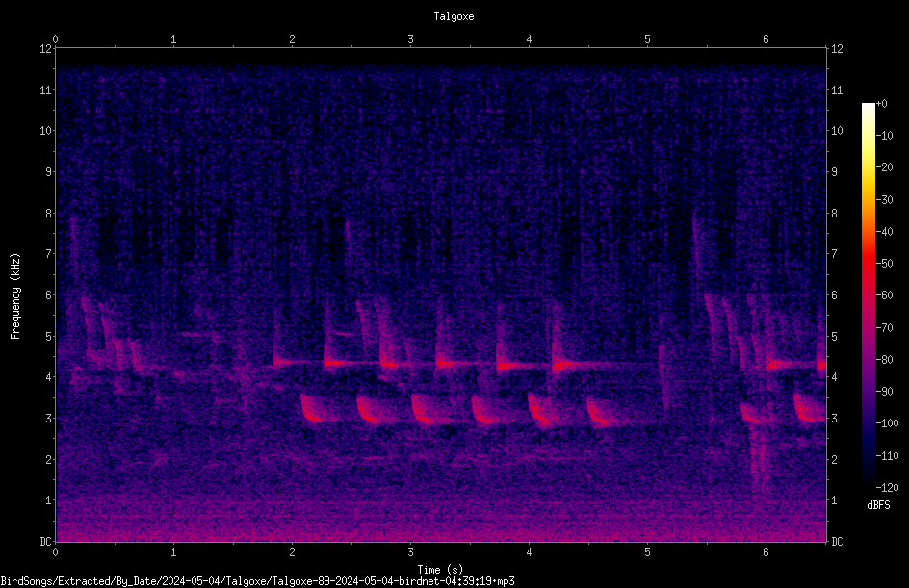Select the 1 second tick on bottom axis
The height and width of the screenshot is (588, 909).
point(173,552)
